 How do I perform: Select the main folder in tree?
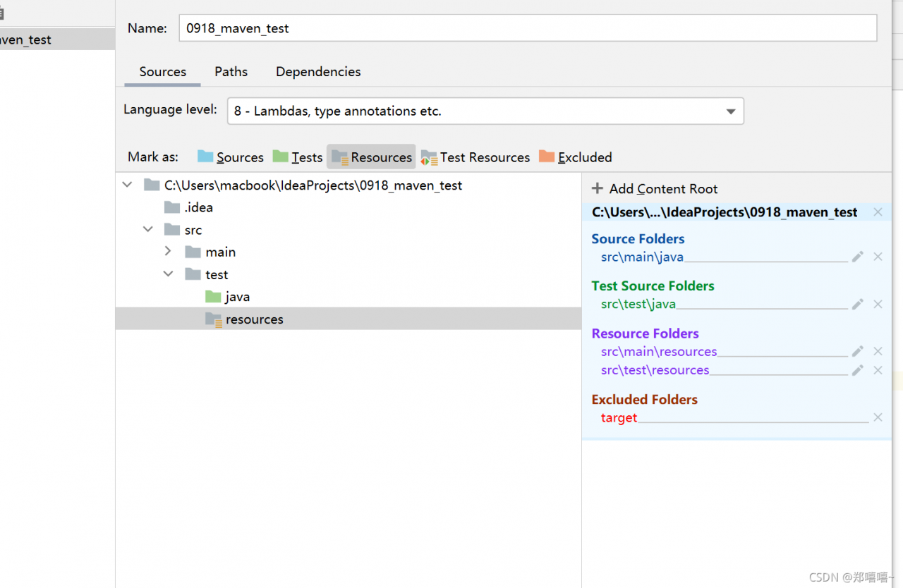tap(210, 252)
